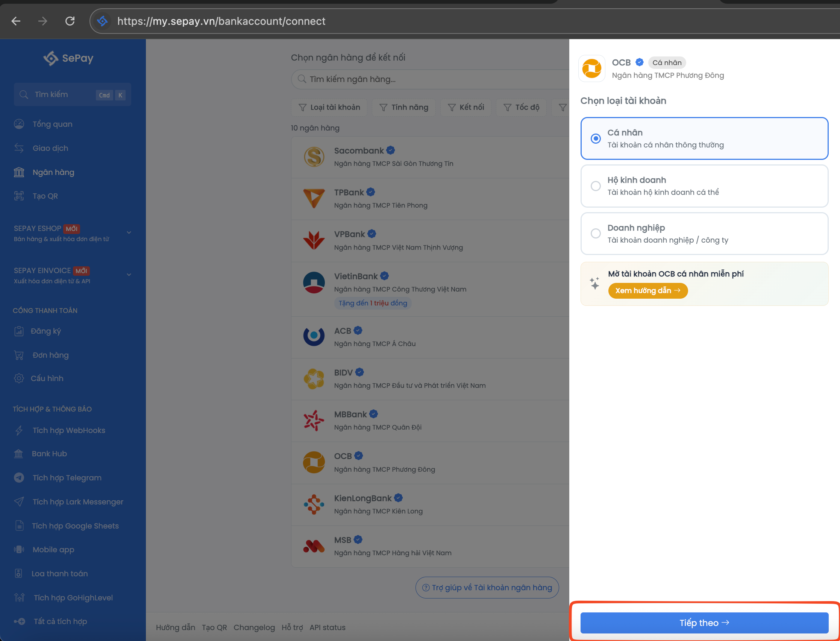Click the Tích hợp WebHooks lightning icon

(x=19, y=430)
